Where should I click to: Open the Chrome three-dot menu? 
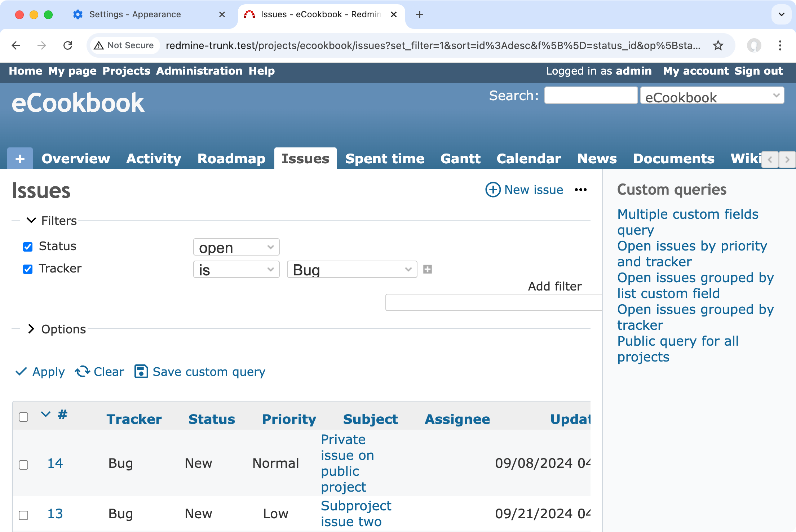pyautogui.click(x=780, y=45)
